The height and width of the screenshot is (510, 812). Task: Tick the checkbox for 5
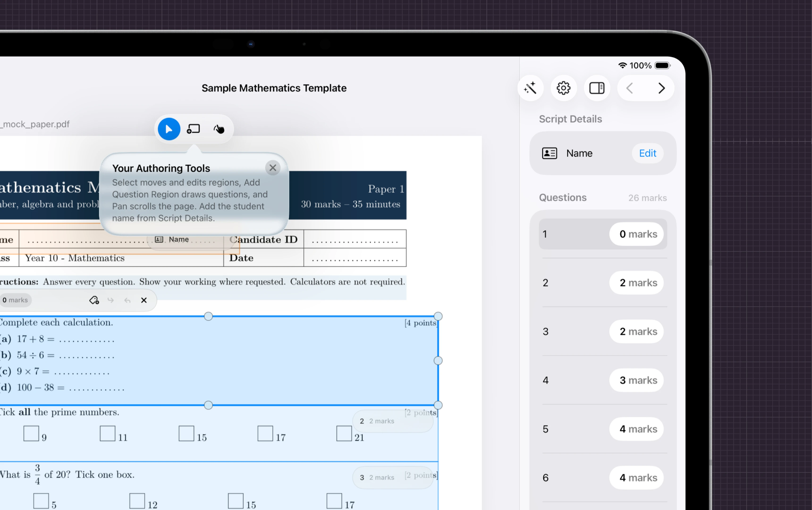[x=41, y=501]
